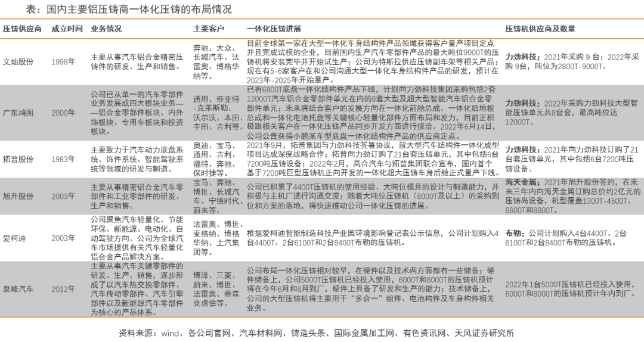Click the customers cell listing 宝马、奔驰、博世、长城汽车

pos(218,196)
